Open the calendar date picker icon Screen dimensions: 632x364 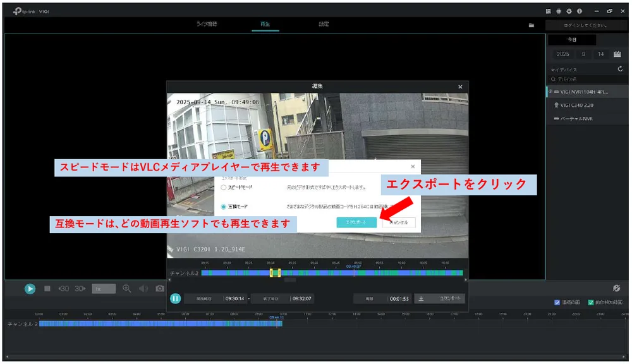point(617,54)
